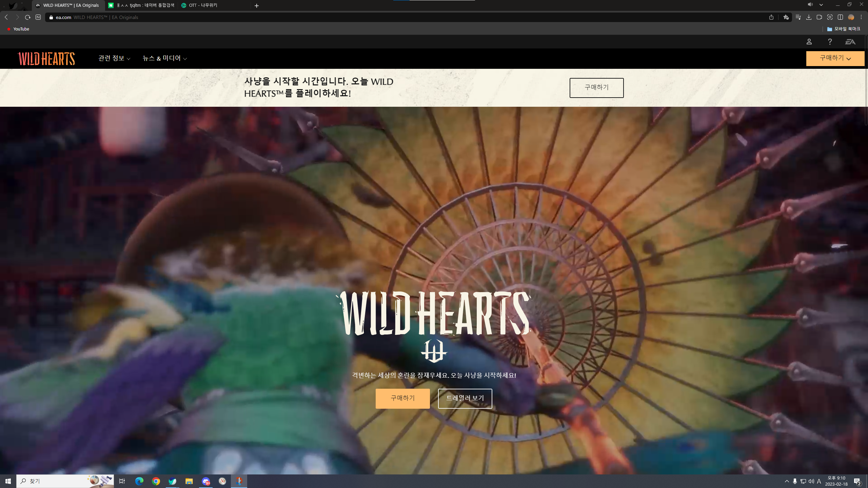Open the media playlist icon in toolbar
This screenshot has width=868, height=488.
pyautogui.click(x=798, y=17)
